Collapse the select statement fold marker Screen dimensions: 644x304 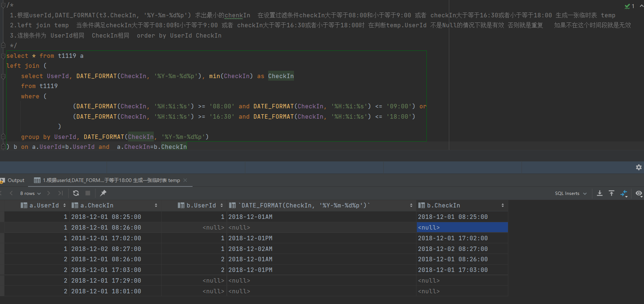coord(3,56)
